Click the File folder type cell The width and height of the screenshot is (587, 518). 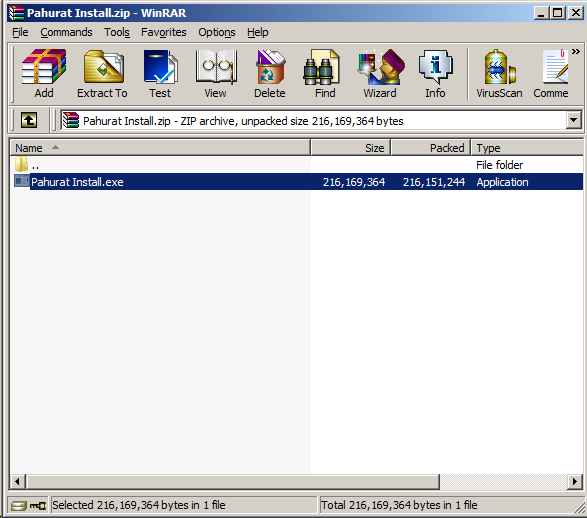tap(499, 165)
